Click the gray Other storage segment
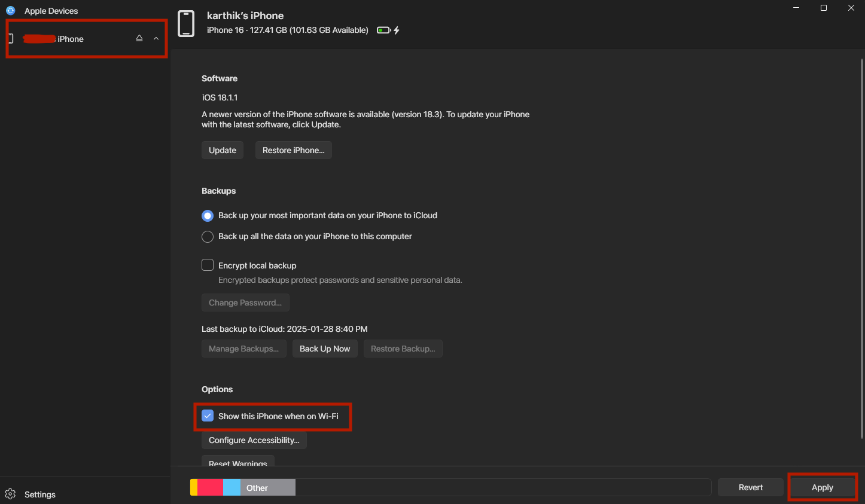This screenshot has width=865, height=504. 268,487
